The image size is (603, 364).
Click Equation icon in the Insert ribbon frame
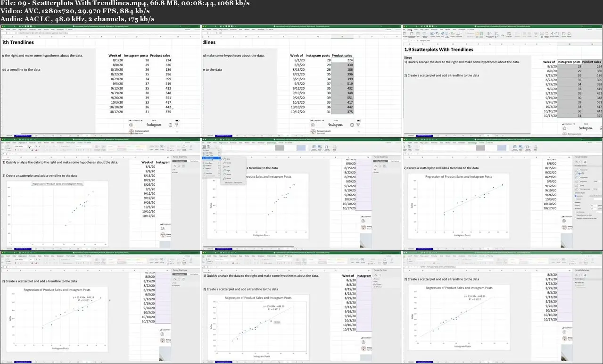563,34
